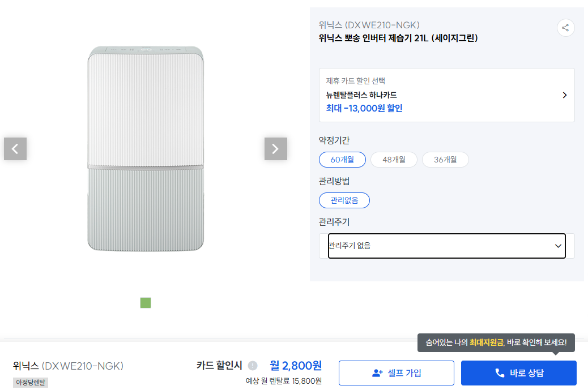Image resolution: width=588 pixels, height=390 pixels.
Task: Open card discount selection via right chevron
Action: point(564,95)
